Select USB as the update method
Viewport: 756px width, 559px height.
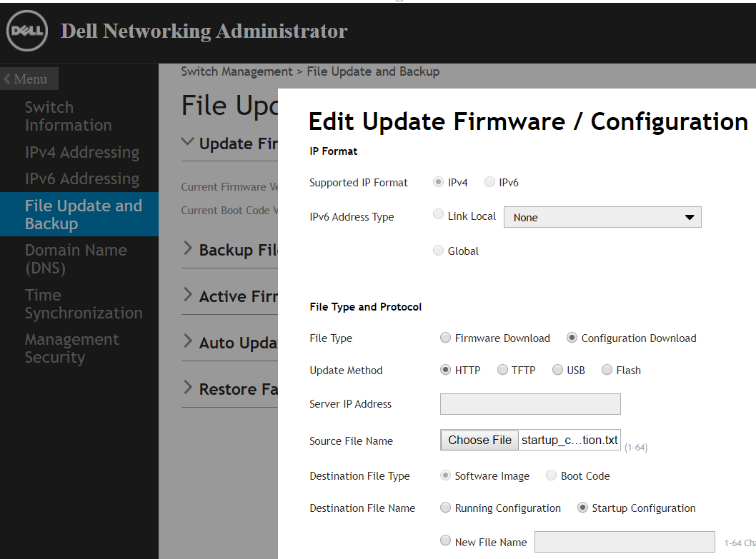pyautogui.click(x=557, y=370)
